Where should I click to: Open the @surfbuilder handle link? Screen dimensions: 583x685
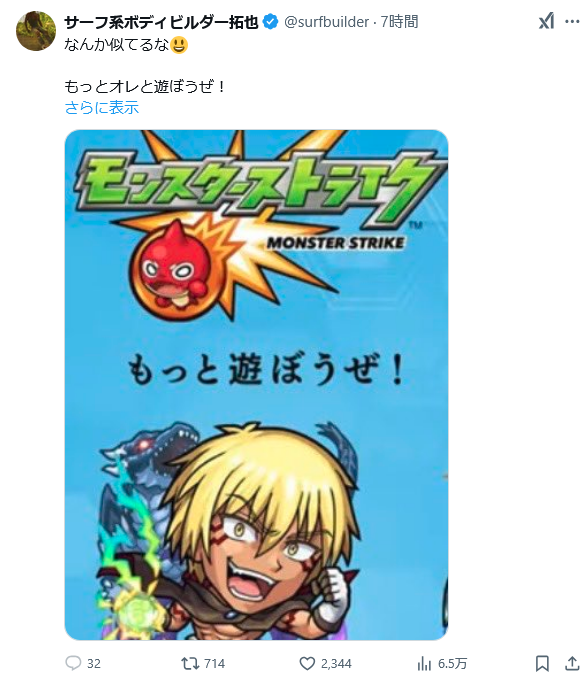(327, 22)
